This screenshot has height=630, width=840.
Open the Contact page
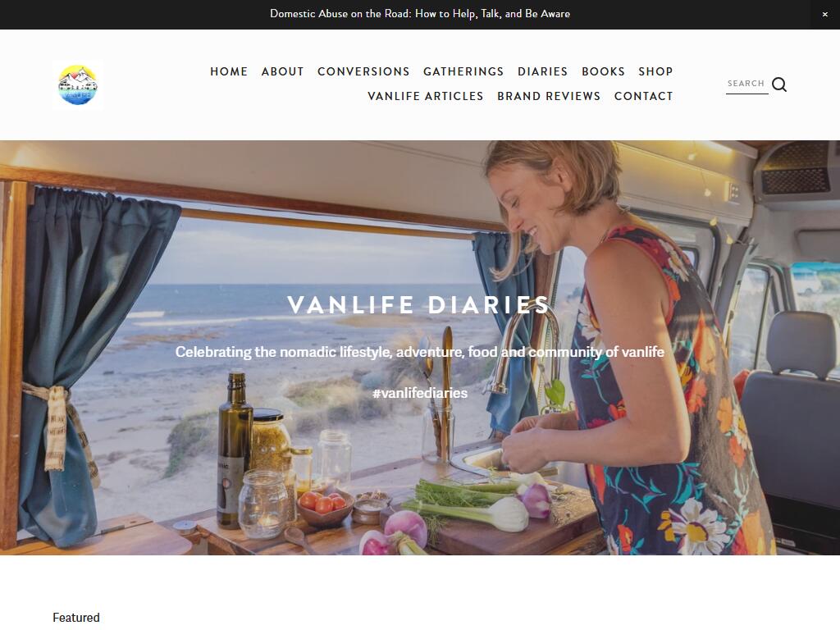(643, 97)
